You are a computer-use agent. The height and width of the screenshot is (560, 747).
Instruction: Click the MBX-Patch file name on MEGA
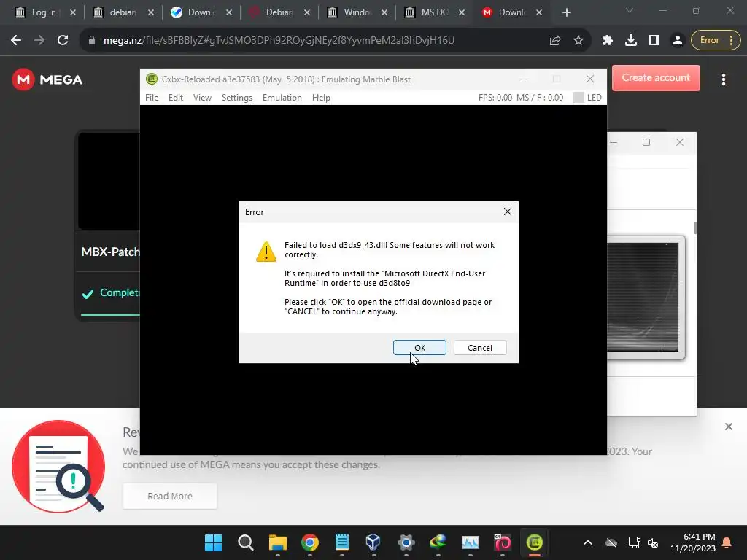111,252
